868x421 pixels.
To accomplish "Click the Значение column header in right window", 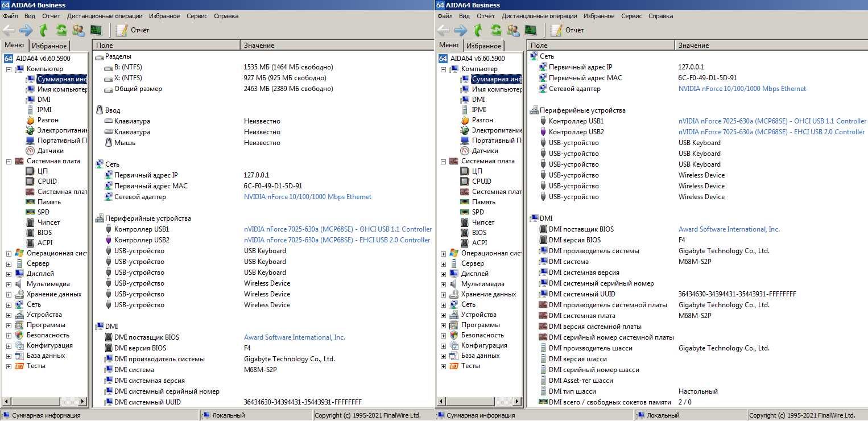I will 771,46.
